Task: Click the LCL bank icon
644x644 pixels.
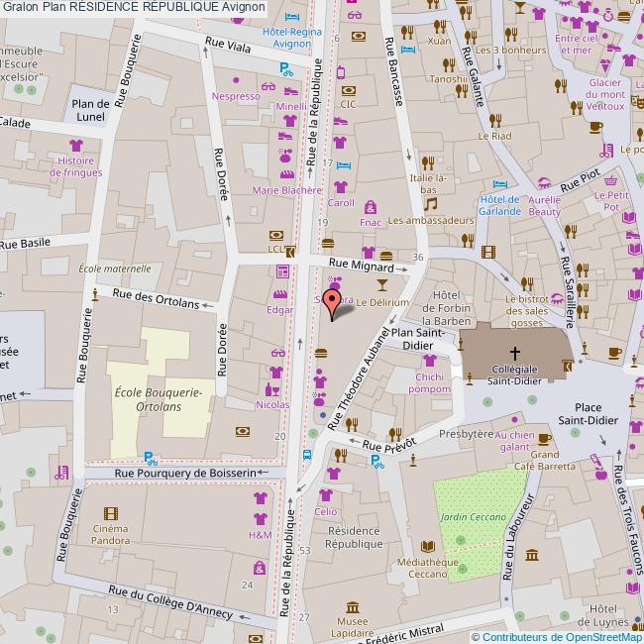Action: coord(276,236)
